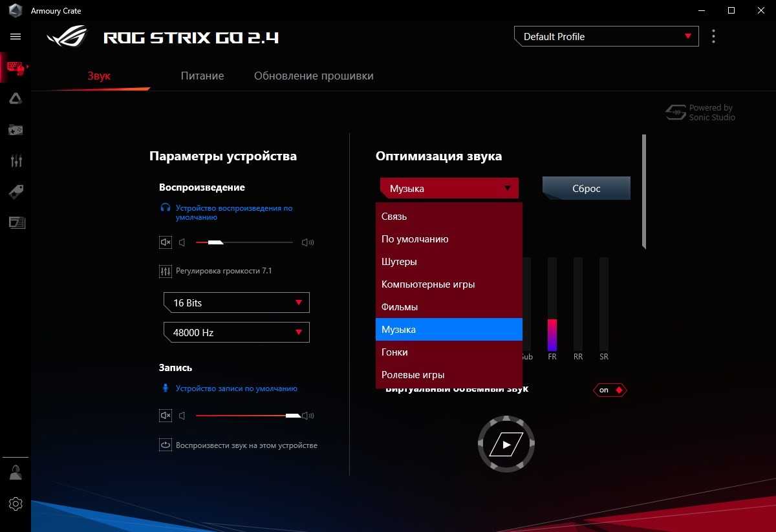Mute the recording device microphone

click(166, 416)
